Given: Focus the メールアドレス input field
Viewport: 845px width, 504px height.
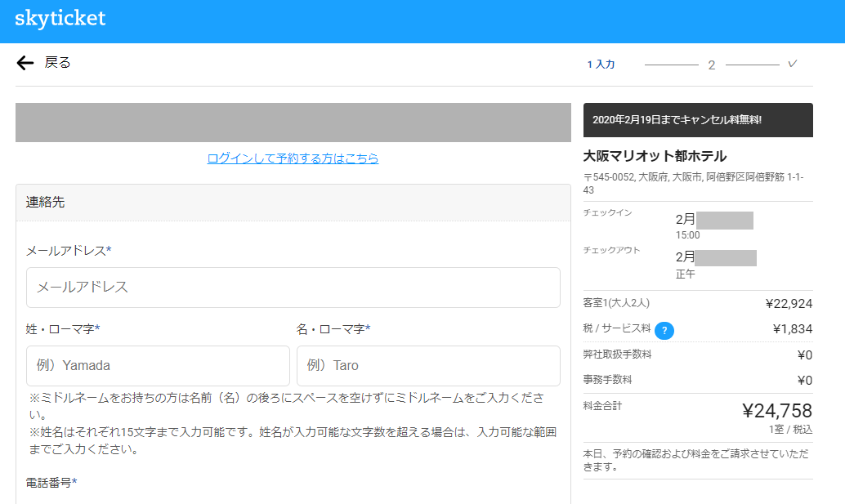Looking at the screenshot, I should click(x=293, y=288).
